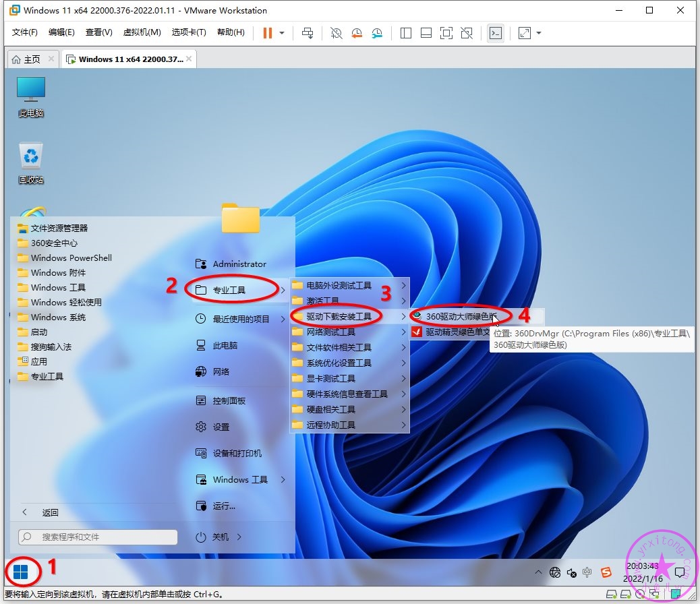Click the stretch guest display icon
The width and height of the screenshot is (700, 604).
point(525,33)
